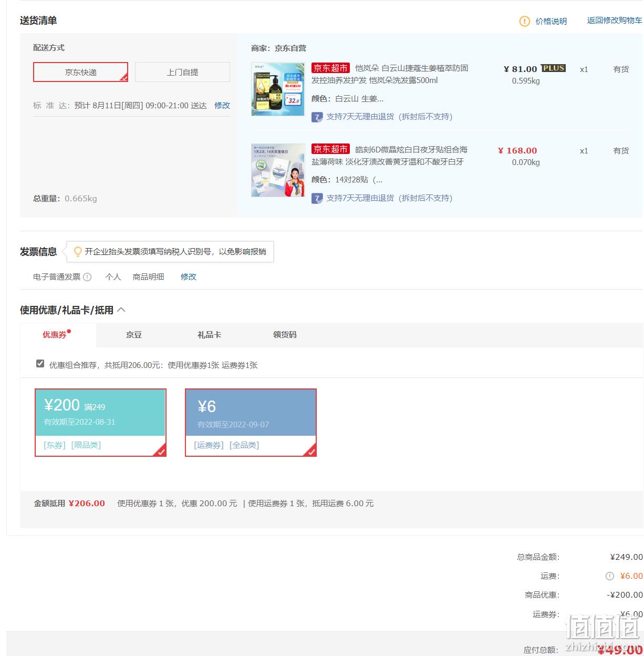Click the 金额抵用 ¥206.00 amount
Viewport: 644px width, 656px height.
click(x=87, y=504)
